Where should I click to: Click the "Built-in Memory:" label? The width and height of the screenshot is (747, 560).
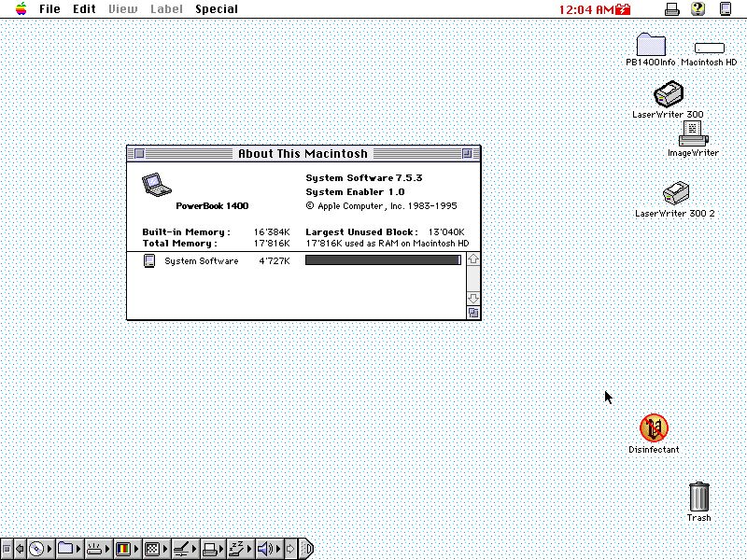186,231
